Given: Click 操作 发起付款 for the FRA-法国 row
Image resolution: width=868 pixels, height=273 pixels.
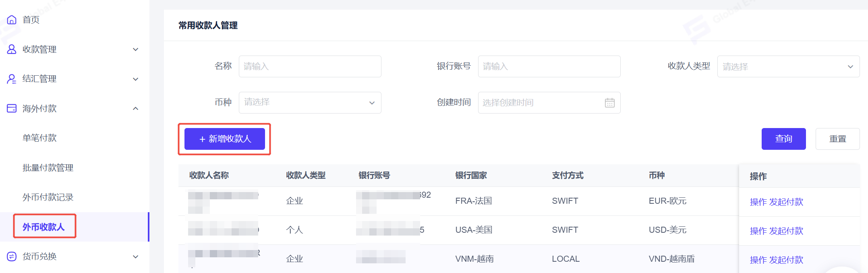Looking at the screenshot, I should coord(776,202).
